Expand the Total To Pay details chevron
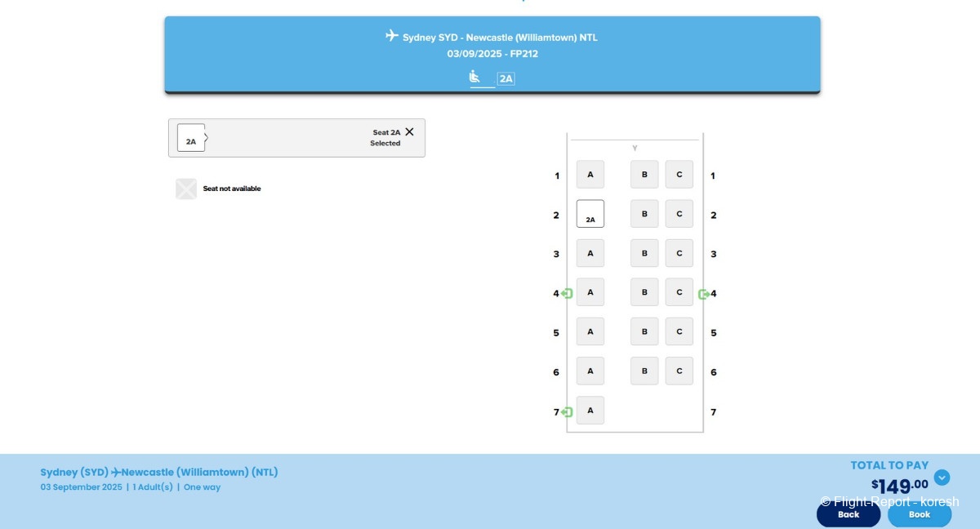The width and height of the screenshot is (980, 529). (942, 478)
